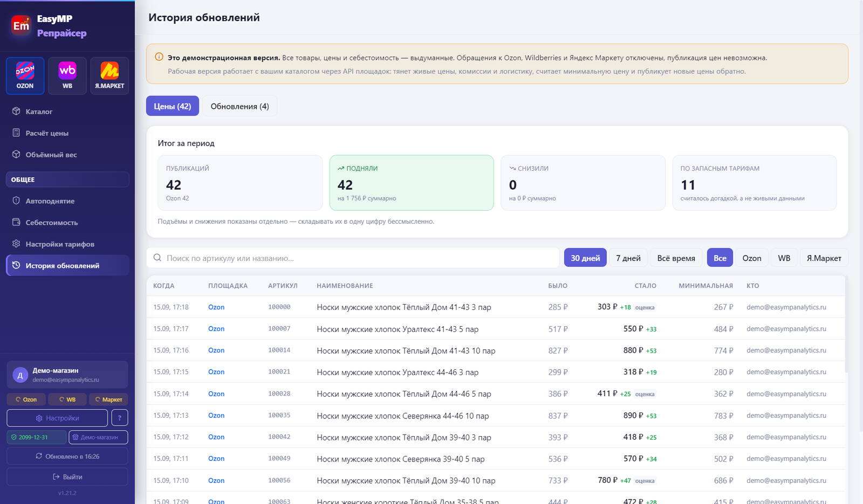Open Каталог in the sidebar
This screenshot has width=863, height=504.
coord(67,112)
